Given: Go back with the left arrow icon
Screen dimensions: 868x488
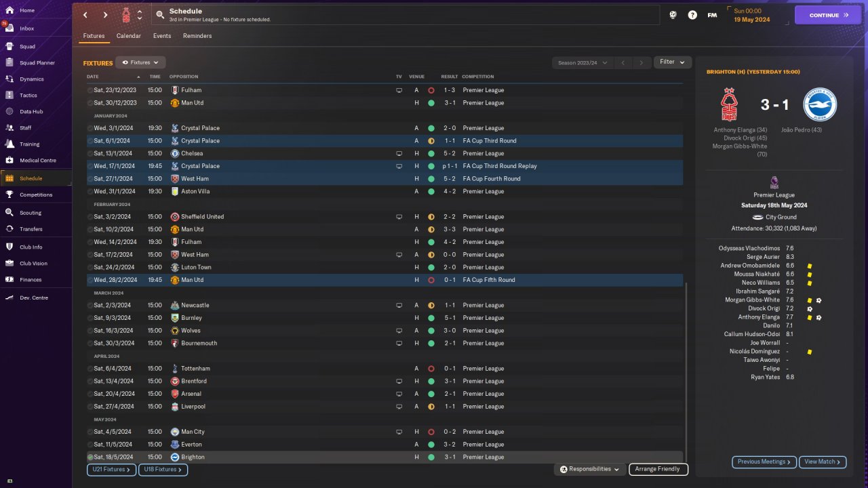Looking at the screenshot, I should [x=85, y=15].
